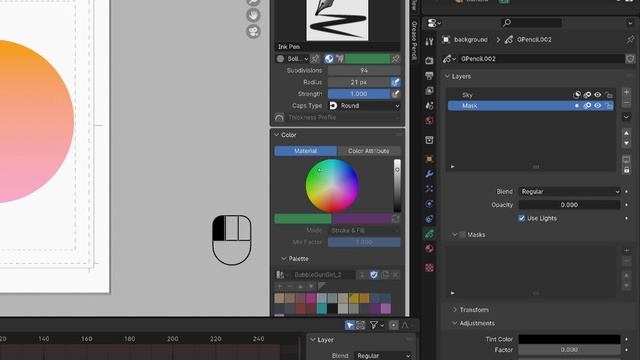640x360 pixels.
Task: Click the lock all layers icon
Action: tap(627, 170)
